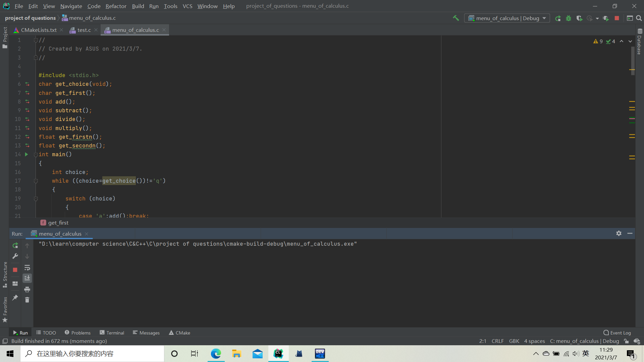The image size is (644, 362).
Task: Click the GBK encoding in status bar
Action: [514, 341]
